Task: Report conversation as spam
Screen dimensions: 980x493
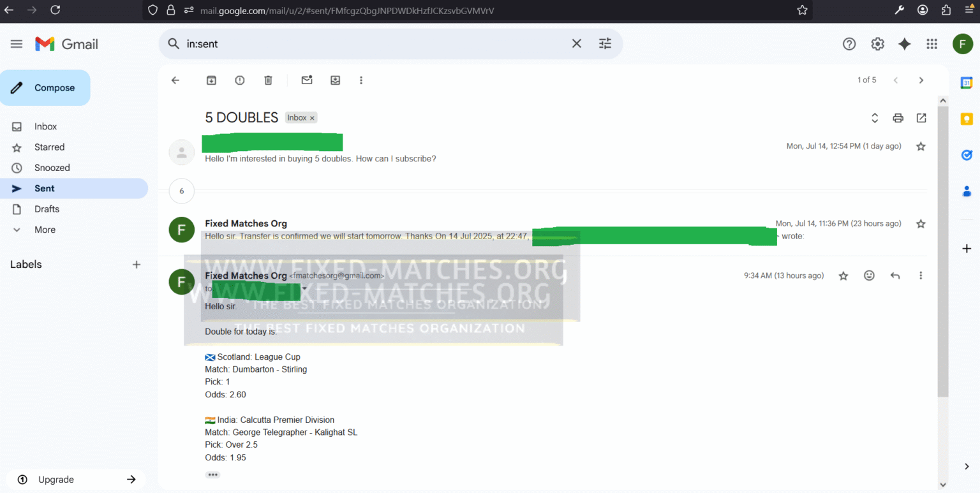Action: click(240, 80)
